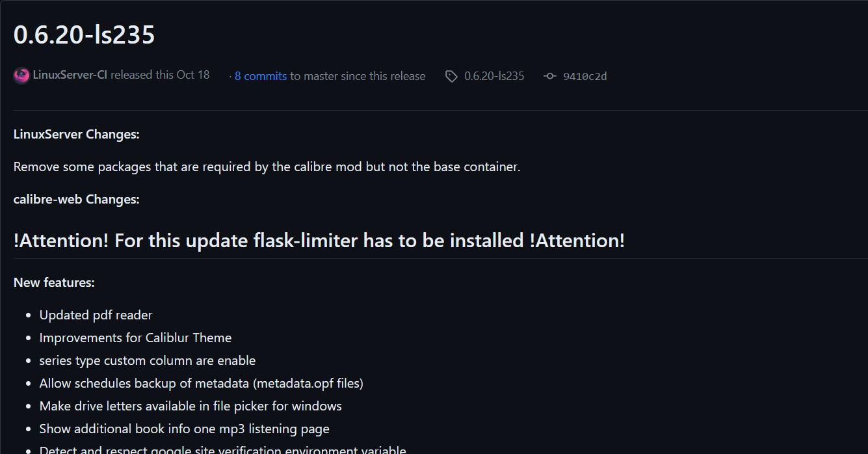Click the 'Updated pdf reader' list item
The image size is (868, 454).
click(x=96, y=315)
